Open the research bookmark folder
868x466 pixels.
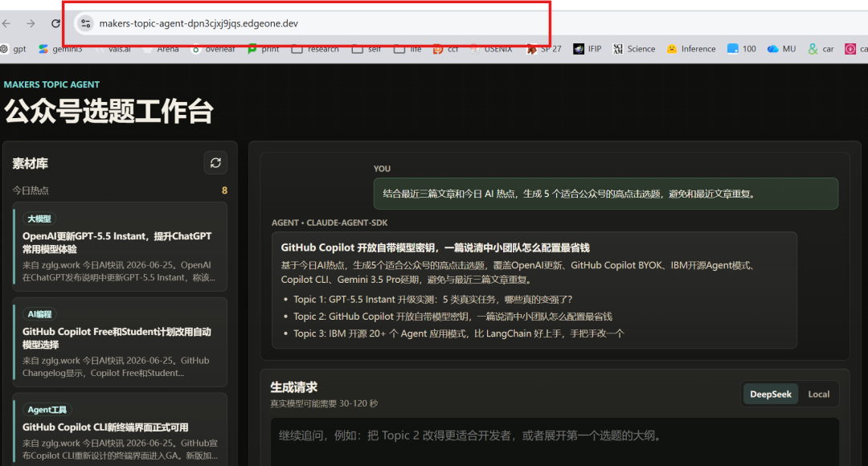point(316,49)
